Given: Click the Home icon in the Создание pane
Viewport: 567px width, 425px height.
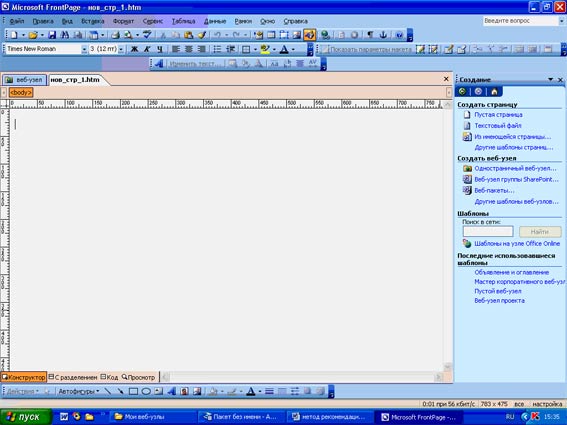Looking at the screenshot, I should [x=494, y=92].
